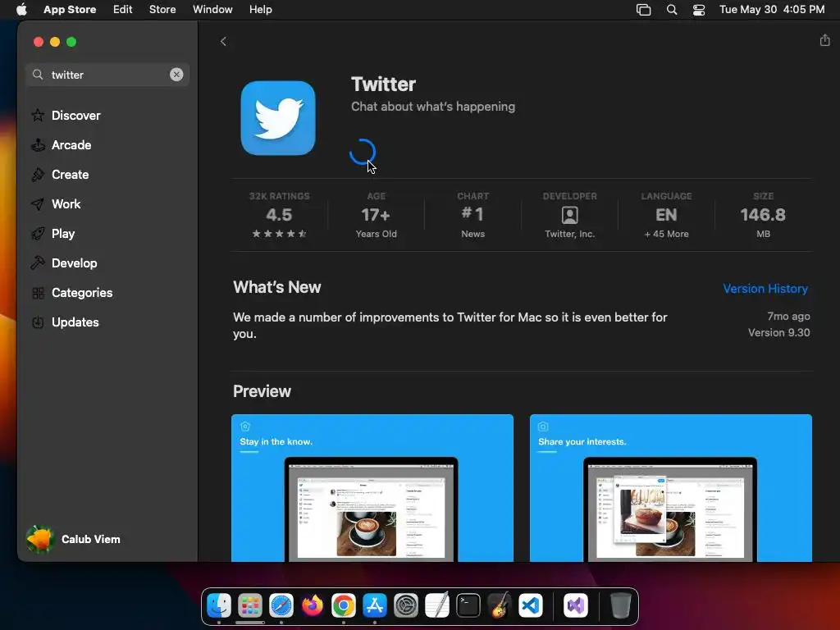This screenshot has width=840, height=630.
Task: Open the Share your interests preview
Action: [671, 487]
